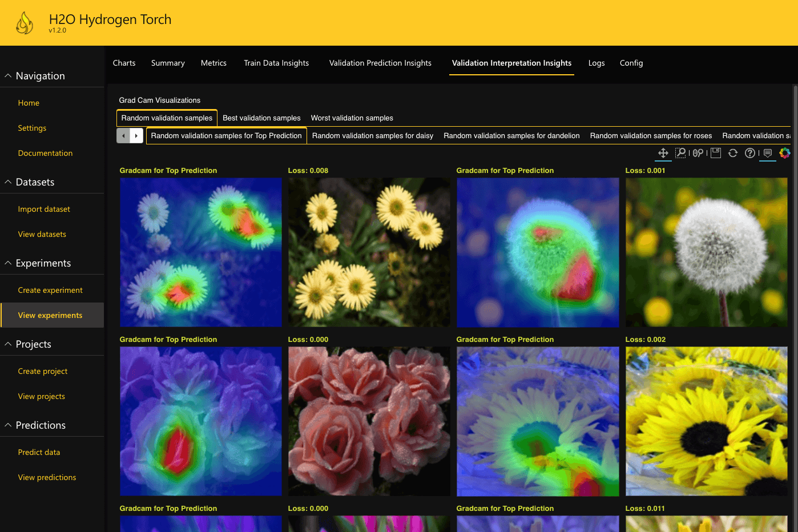The height and width of the screenshot is (532, 798).
Task: Switch to the Metrics tab
Action: [213, 63]
